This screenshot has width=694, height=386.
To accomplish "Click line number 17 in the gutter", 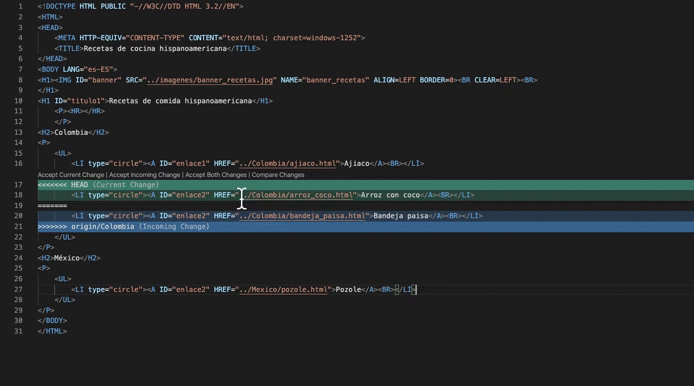I will 18,185.
